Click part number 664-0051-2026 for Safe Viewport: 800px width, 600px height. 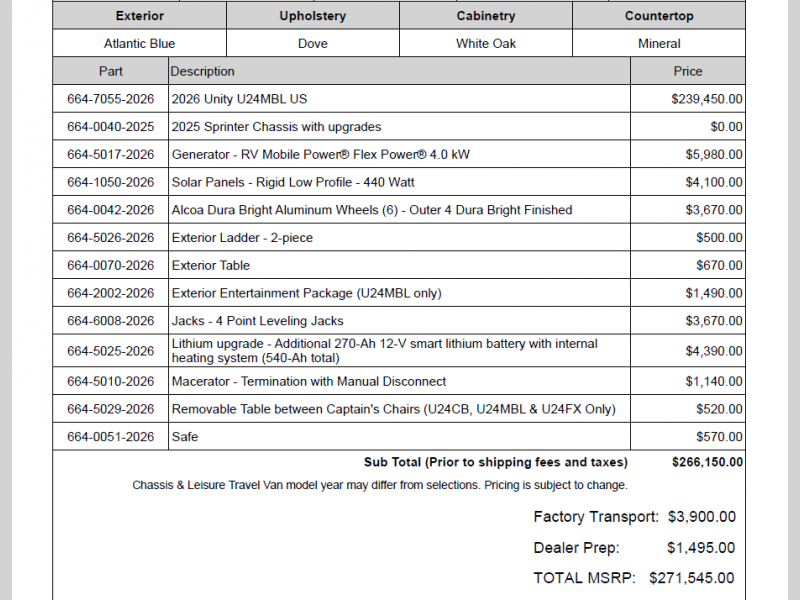111,437
